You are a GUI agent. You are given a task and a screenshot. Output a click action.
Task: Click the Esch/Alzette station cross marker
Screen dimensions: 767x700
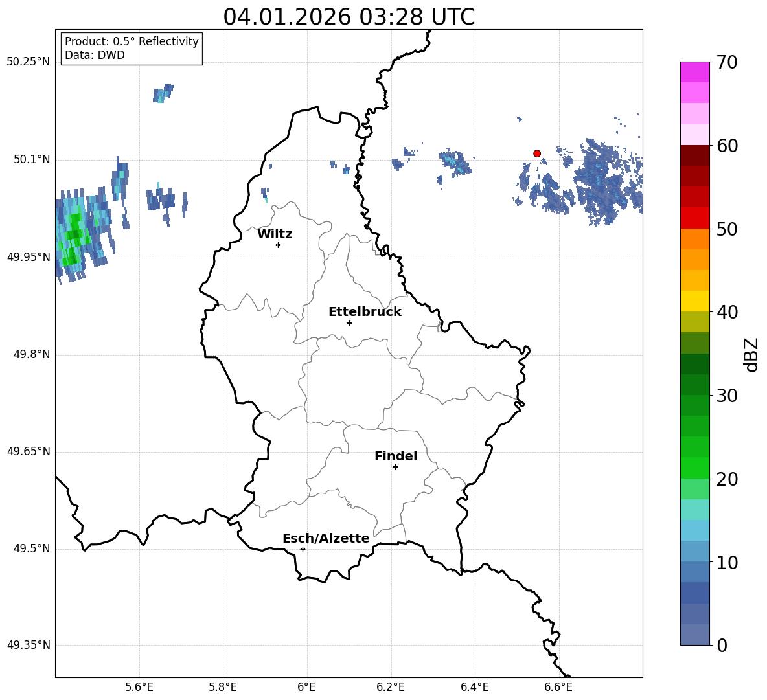[x=303, y=549]
